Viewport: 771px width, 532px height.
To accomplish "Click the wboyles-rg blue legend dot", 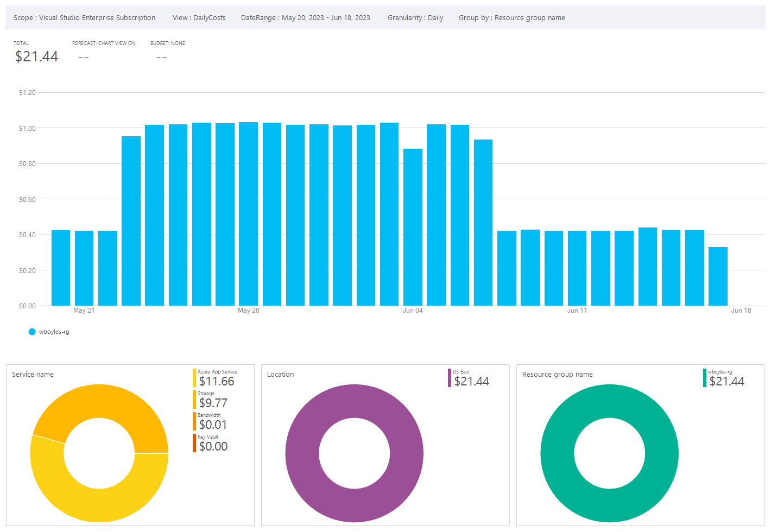I will click(32, 332).
